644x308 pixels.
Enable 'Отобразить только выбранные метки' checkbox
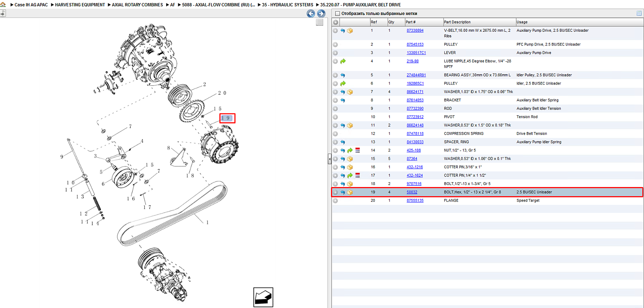click(x=337, y=13)
